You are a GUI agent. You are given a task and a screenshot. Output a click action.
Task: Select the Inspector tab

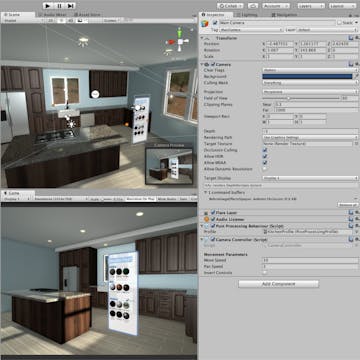[x=215, y=15]
